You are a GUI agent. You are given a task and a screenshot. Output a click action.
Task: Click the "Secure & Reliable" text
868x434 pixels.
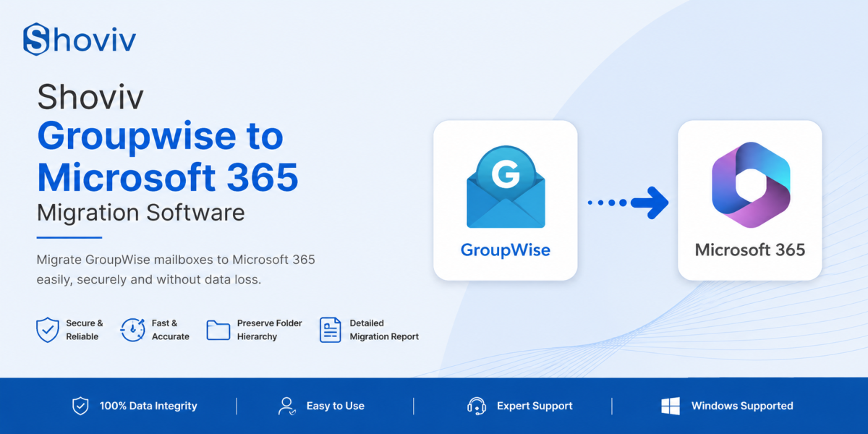85,330
